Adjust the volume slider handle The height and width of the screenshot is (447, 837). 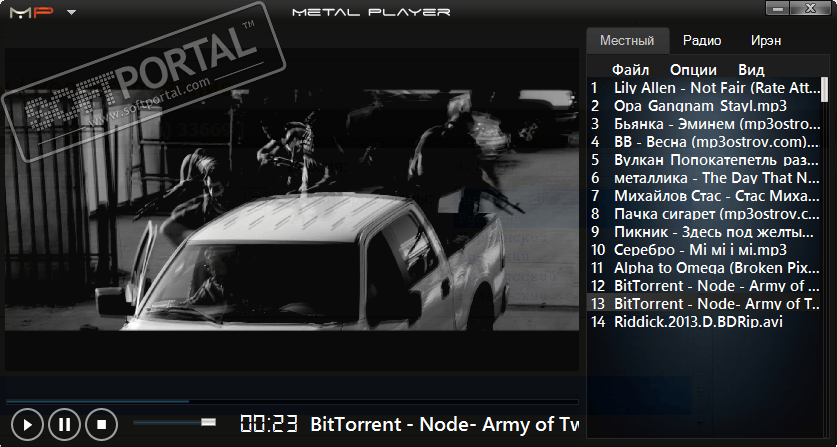pyautogui.click(x=208, y=422)
